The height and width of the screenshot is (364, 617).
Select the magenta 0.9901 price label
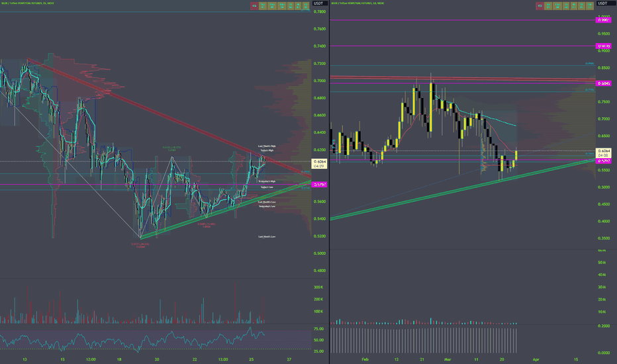pyautogui.click(x=604, y=20)
